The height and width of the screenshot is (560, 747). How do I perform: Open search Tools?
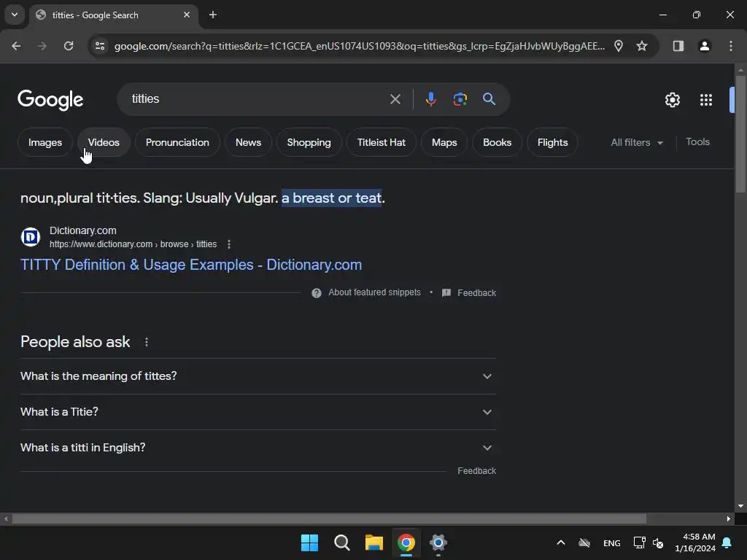pyautogui.click(x=697, y=142)
